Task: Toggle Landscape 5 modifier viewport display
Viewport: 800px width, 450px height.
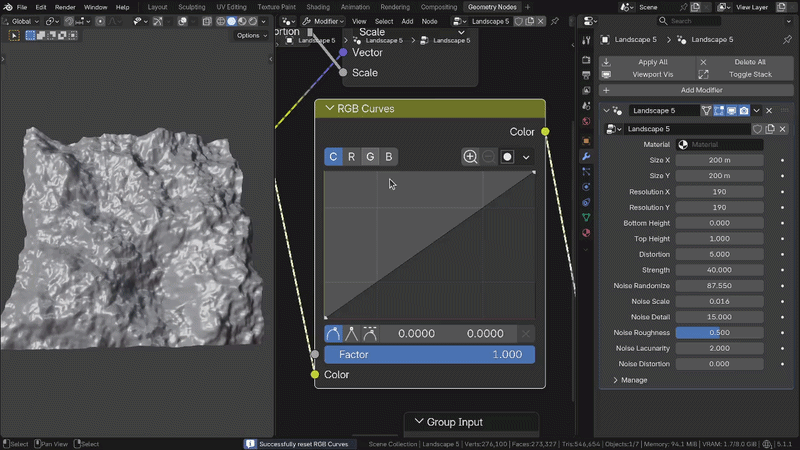Action: point(732,111)
